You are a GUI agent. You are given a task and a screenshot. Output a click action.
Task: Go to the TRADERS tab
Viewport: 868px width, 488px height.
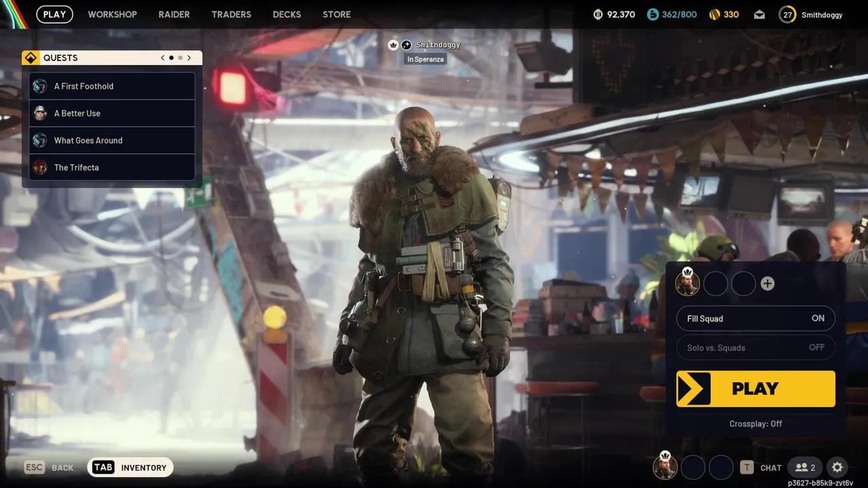231,14
